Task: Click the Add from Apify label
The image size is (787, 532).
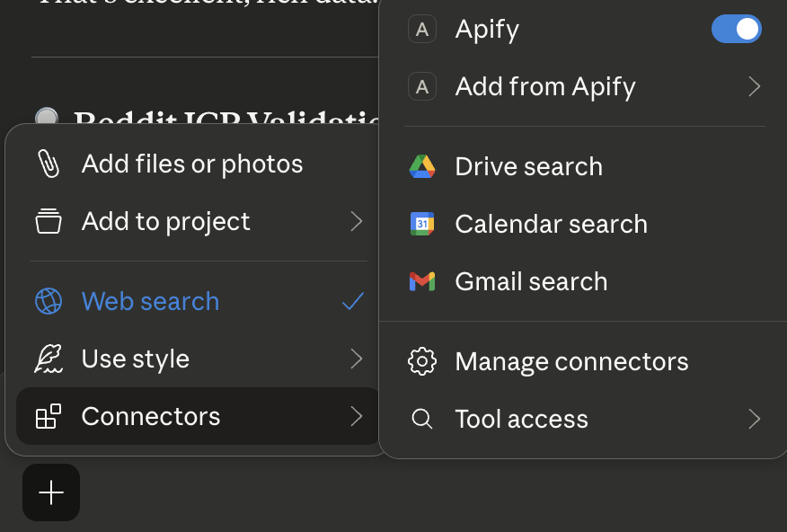Action: (545, 87)
